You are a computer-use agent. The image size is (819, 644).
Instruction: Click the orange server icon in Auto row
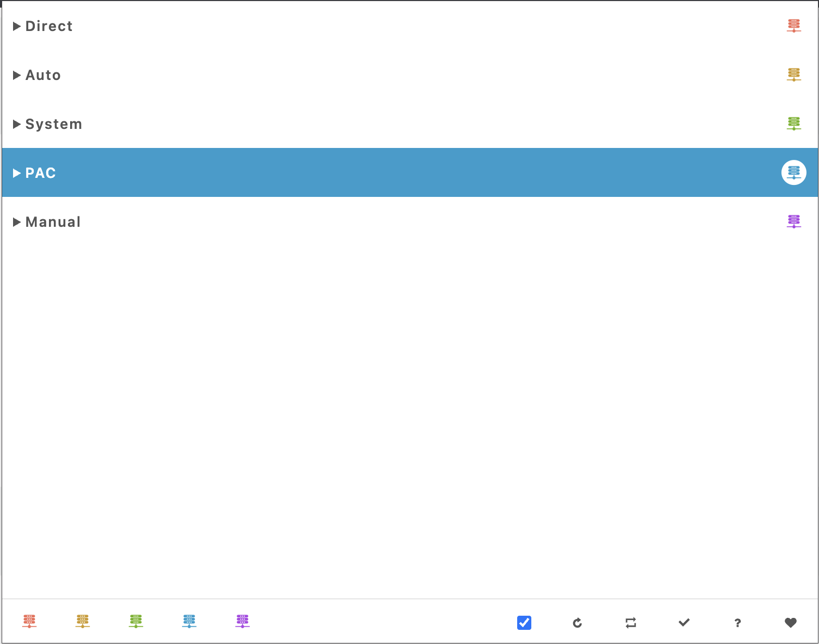[x=793, y=75]
